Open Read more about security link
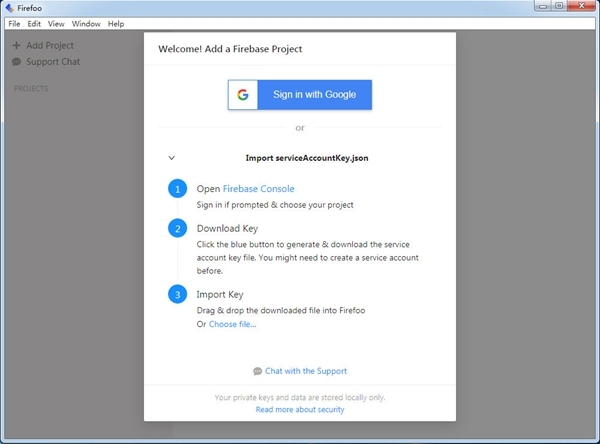This screenshot has width=600, height=444. click(299, 409)
